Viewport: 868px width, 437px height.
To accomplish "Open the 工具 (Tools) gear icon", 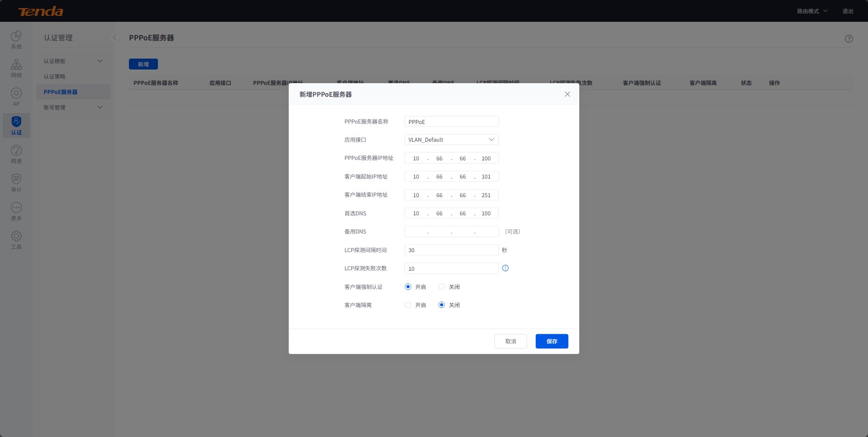I will (16, 240).
